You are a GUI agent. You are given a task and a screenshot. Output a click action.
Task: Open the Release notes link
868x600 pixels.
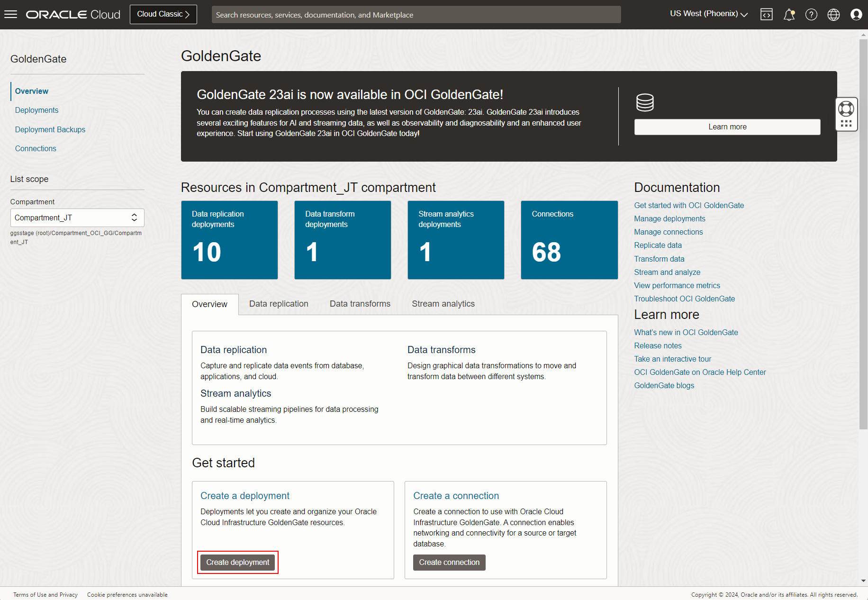(658, 345)
